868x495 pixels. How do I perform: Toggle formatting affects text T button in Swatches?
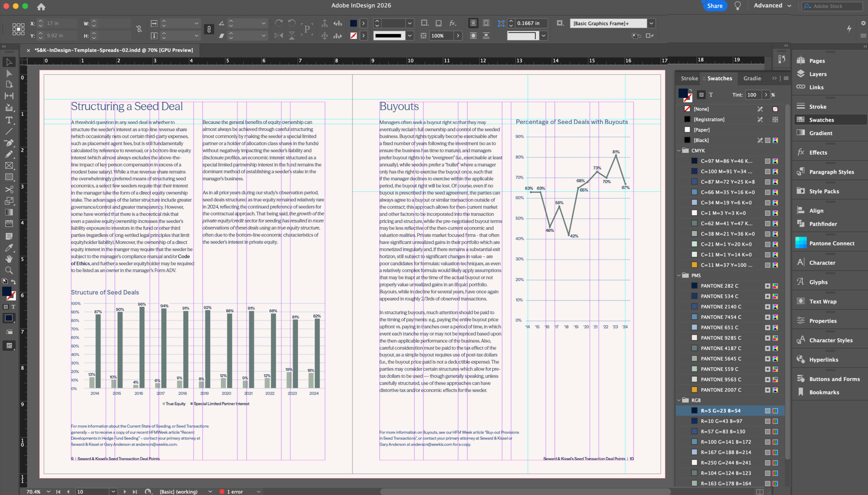click(711, 95)
